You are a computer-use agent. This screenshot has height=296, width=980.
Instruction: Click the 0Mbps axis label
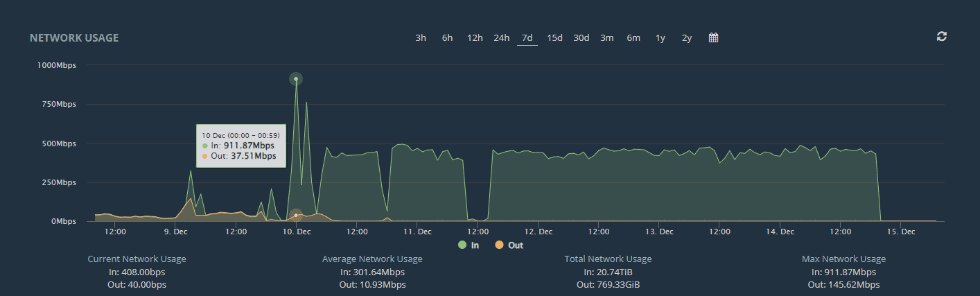tap(63, 221)
